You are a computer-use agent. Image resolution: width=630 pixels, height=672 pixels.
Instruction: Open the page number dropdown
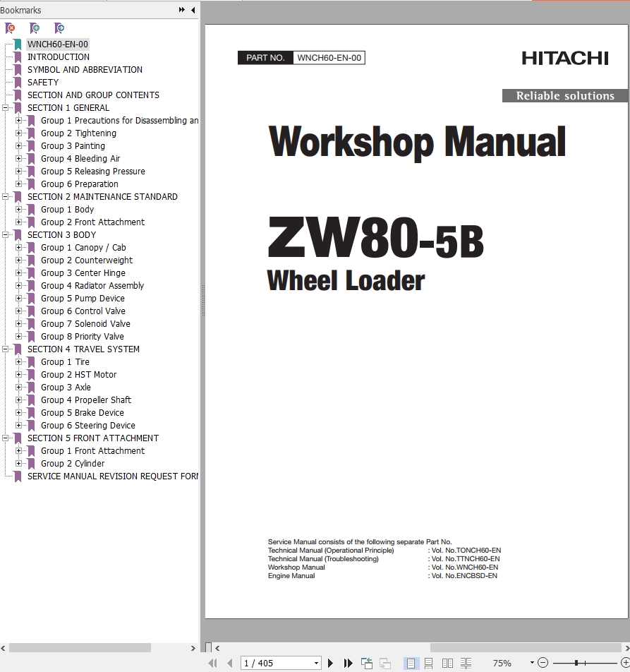pyautogui.click(x=316, y=663)
